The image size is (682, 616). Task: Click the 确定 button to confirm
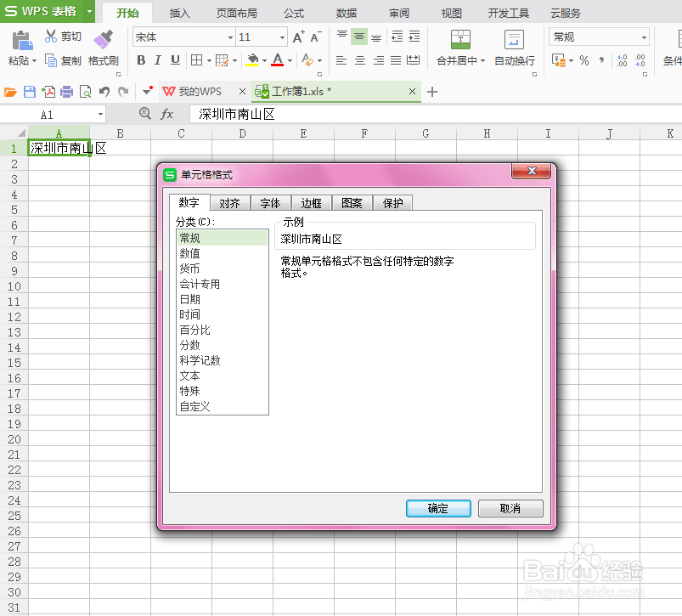(x=437, y=508)
